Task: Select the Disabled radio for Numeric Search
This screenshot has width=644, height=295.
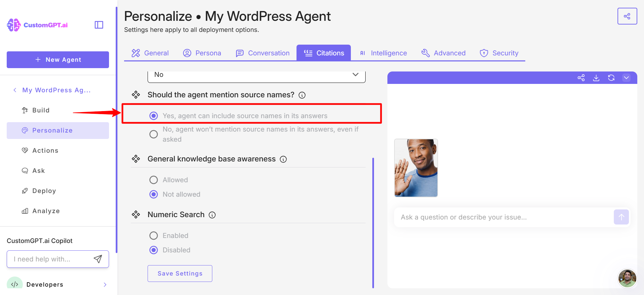Action: [x=154, y=250]
